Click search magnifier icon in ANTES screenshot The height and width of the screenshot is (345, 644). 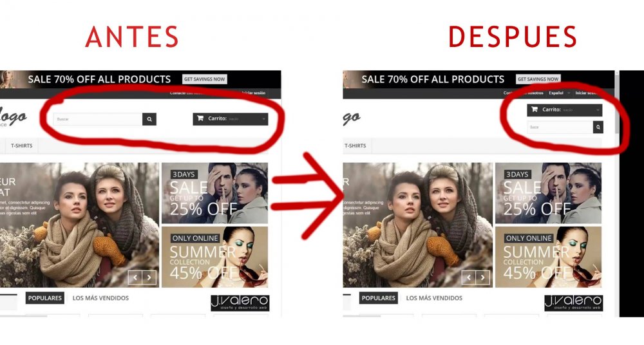pos(149,119)
